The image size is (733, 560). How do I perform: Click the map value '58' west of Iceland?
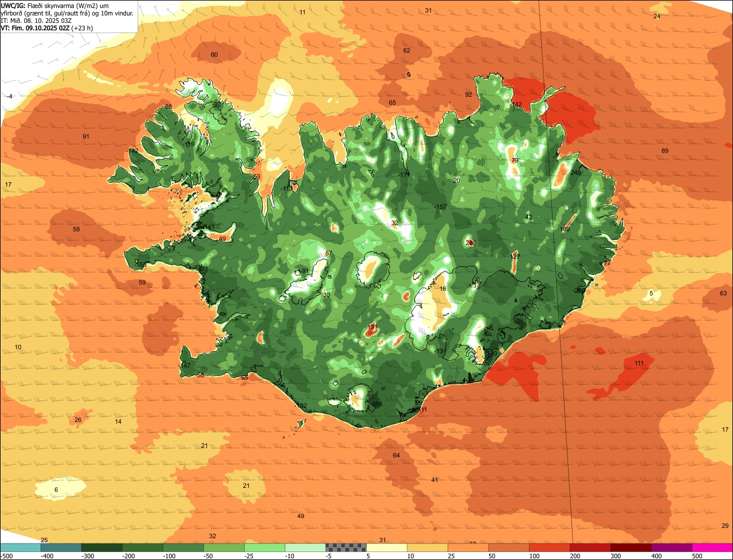(76, 229)
